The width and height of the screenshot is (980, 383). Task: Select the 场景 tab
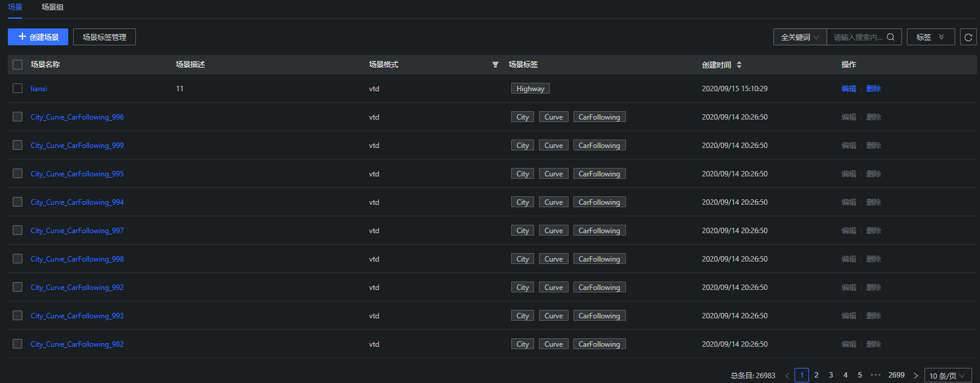(15, 7)
